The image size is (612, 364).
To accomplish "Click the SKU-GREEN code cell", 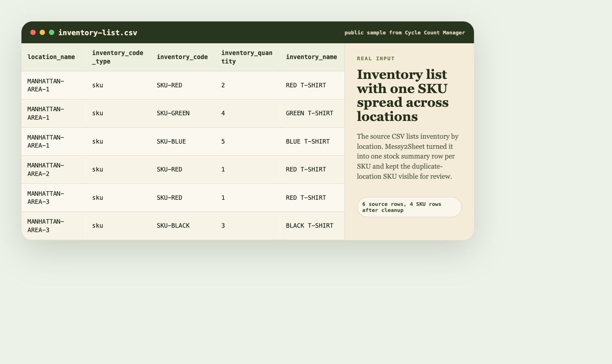I will tap(183, 113).
